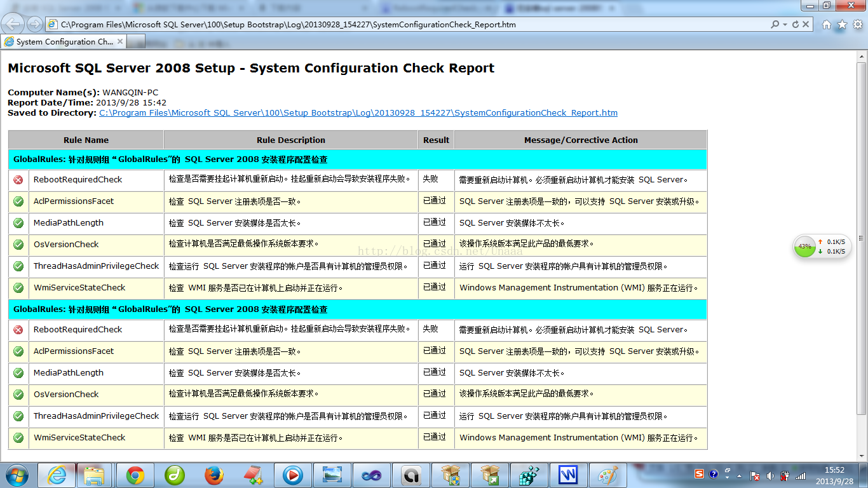Open the installer box with shield taskbar icon
Image resolution: width=868 pixels, height=488 pixels.
coord(450,475)
